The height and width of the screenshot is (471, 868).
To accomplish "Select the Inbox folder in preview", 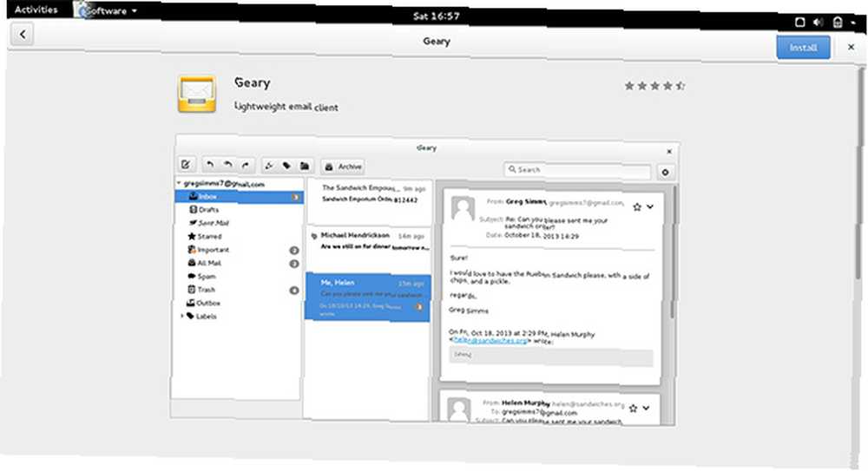I will [x=240, y=196].
